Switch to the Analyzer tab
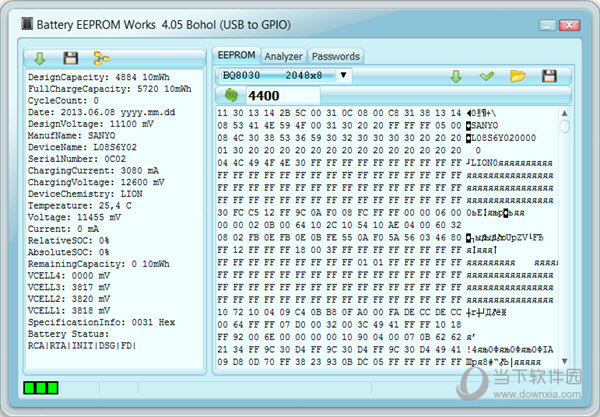 [283, 56]
